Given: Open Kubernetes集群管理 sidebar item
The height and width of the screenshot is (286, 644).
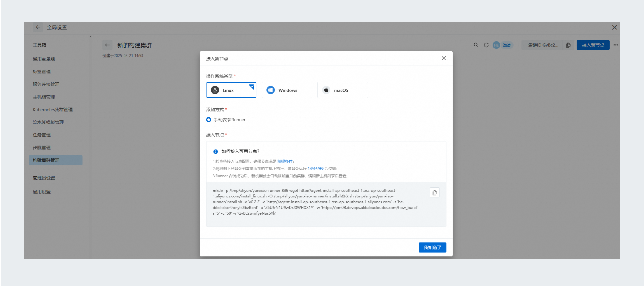Looking at the screenshot, I should point(53,110).
